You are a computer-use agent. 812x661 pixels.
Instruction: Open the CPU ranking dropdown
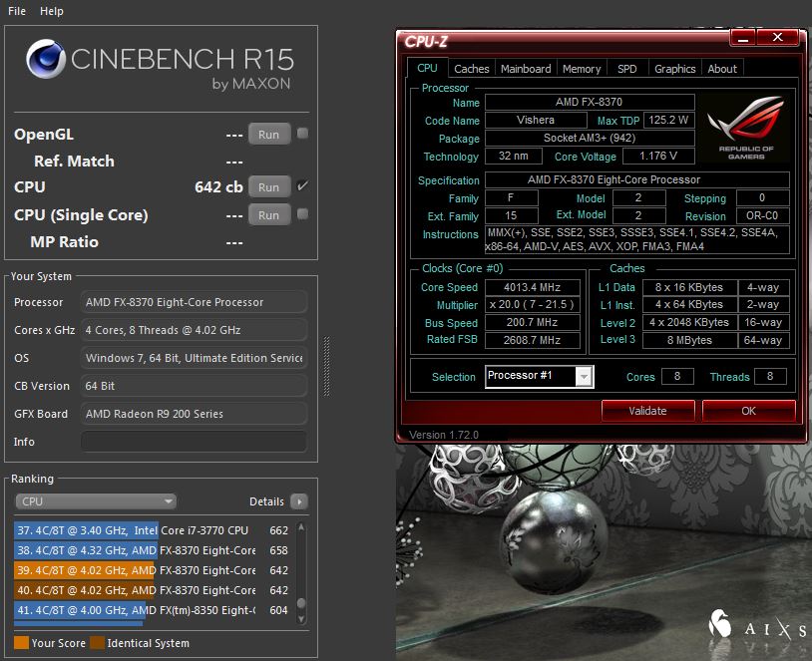click(x=96, y=501)
